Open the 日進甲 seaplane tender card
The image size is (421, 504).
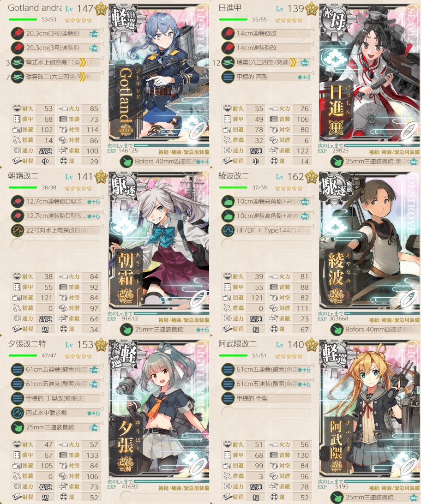pyautogui.click(x=370, y=73)
